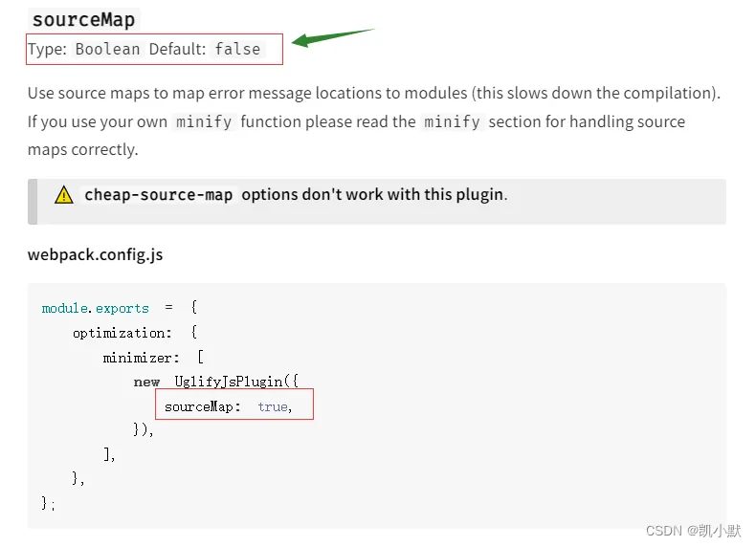
Task: Click the yellow warning triangle icon
Action: click(x=64, y=195)
